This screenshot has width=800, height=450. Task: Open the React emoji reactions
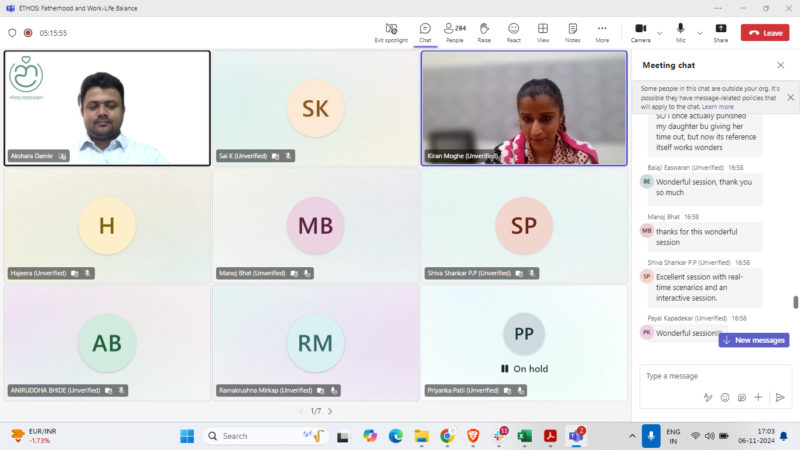(x=513, y=32)
